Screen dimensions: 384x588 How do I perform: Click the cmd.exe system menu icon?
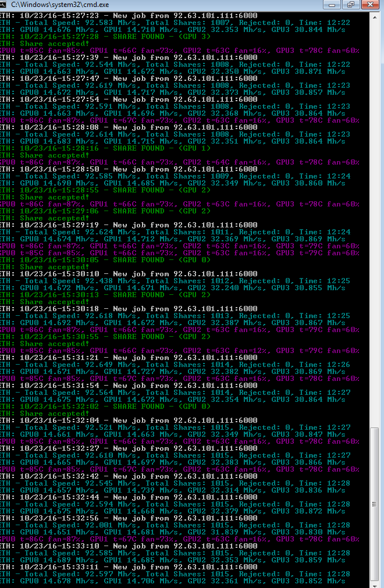coord(5,5)
